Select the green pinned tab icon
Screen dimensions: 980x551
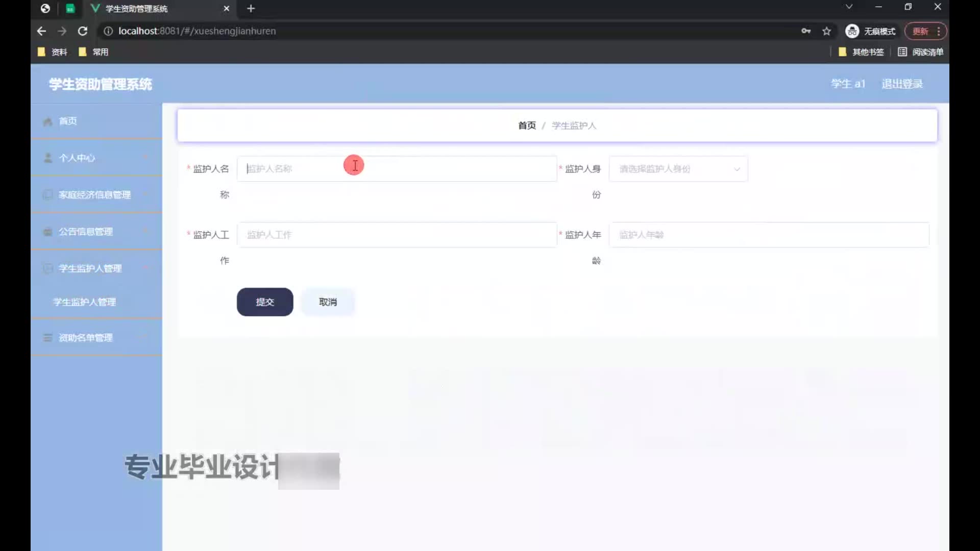click(x=70, y=9)
